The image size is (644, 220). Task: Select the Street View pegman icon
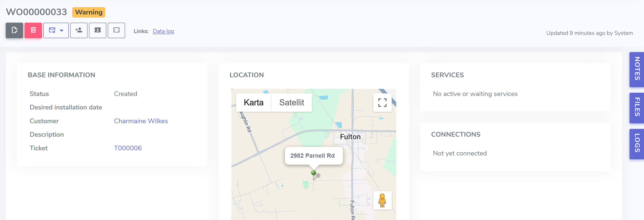pos(382,200)
